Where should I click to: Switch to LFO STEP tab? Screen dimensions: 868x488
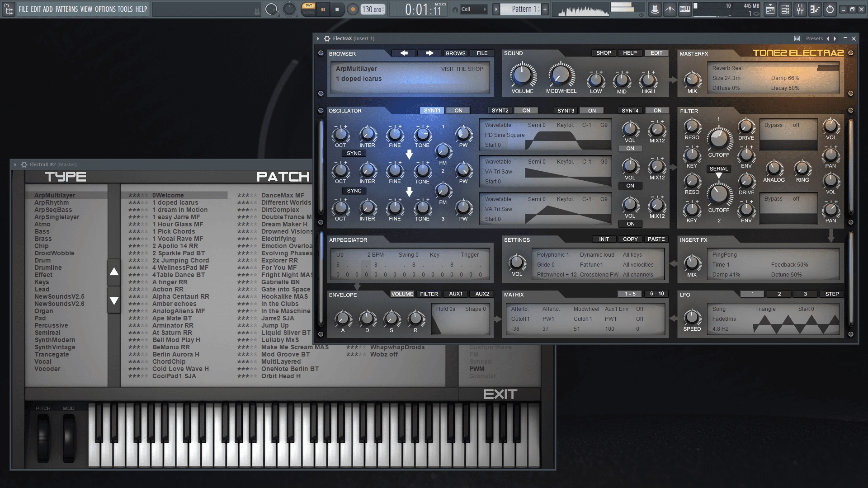[832, 294]
